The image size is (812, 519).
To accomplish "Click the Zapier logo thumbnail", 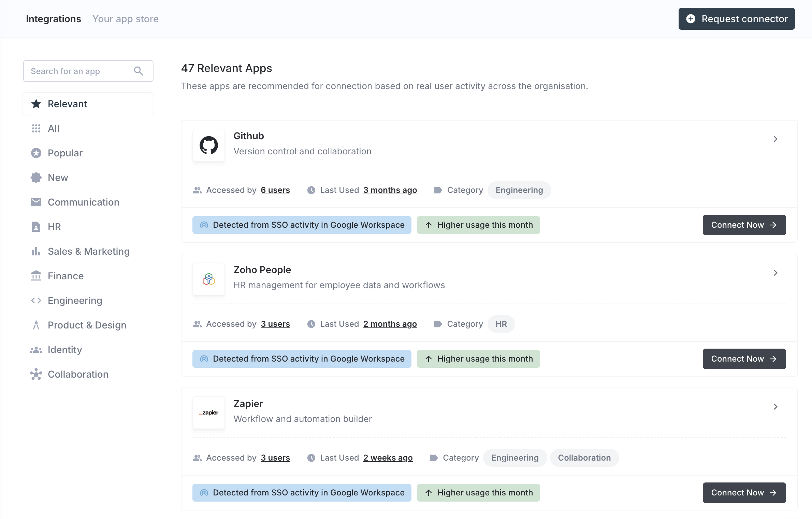I will click(209, 413).
